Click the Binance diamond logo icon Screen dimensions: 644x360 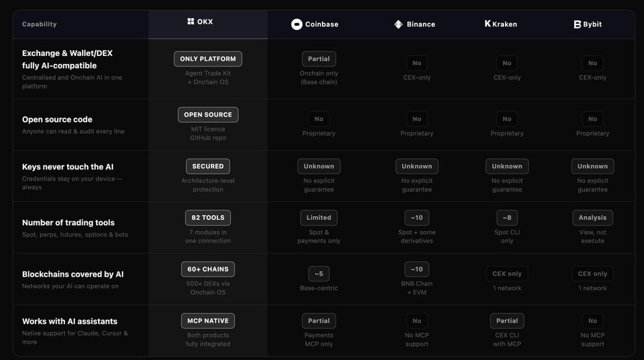coord(398,24)
